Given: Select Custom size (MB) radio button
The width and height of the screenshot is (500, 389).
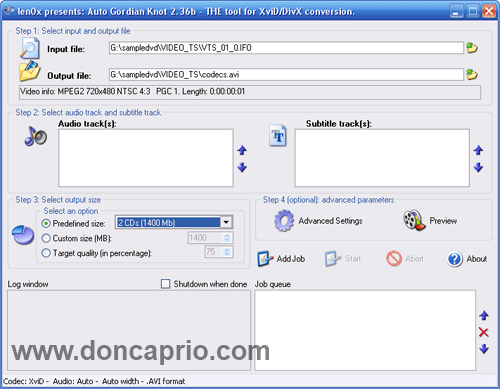Looking at the screenshot, I should 46,238.
